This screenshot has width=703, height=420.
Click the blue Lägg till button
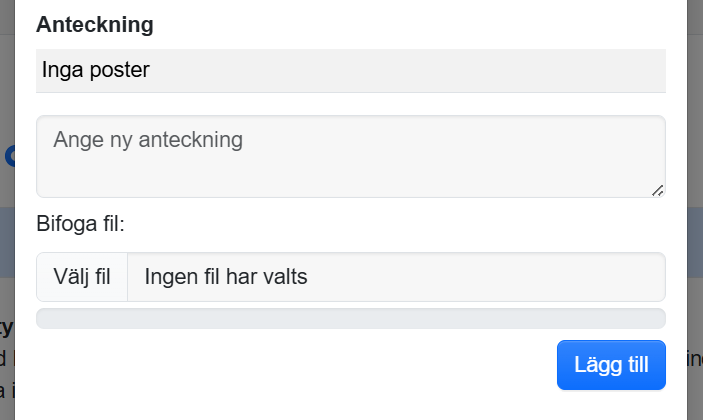pyautogui.click(x=611, y=365)
